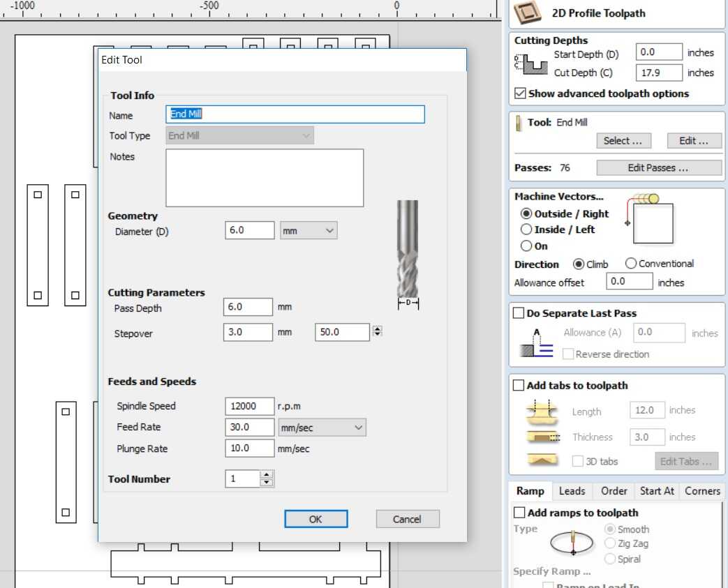
Task: Check Add tabs to toolpath
Action: [519, 385]
